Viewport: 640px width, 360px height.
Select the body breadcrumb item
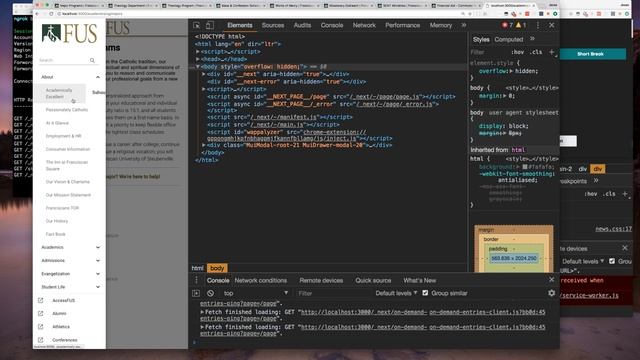(x=217, y=268)
